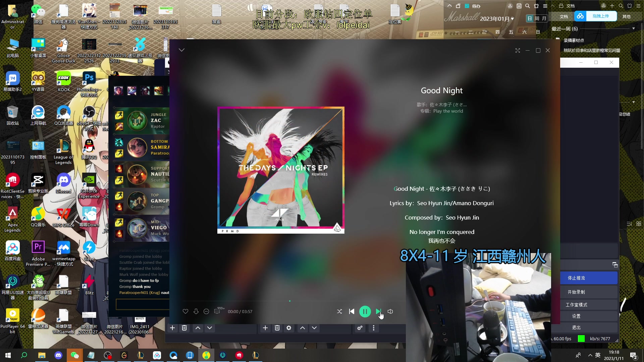Click the Windows Start button
This screenshot has width=644, height=362.
click(x=8, y=355)
